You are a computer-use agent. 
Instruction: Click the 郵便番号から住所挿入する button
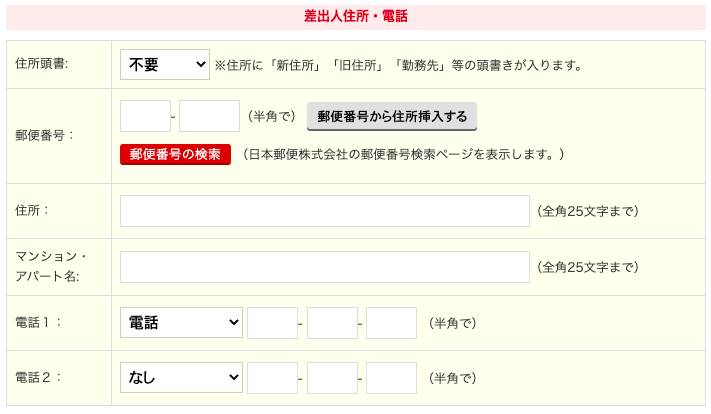click(392, 116)
